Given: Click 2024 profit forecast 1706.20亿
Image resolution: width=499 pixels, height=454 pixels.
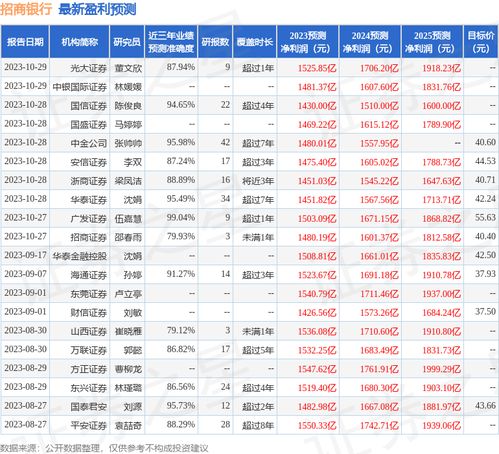Looking at the screenshot, I should [x=379, y=68].
